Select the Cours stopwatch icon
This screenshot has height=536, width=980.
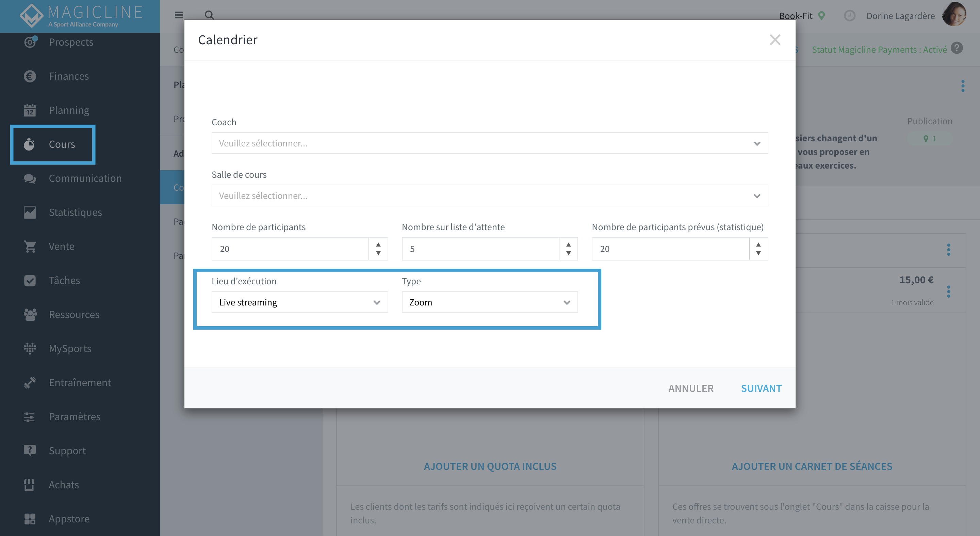coord(29,144)
